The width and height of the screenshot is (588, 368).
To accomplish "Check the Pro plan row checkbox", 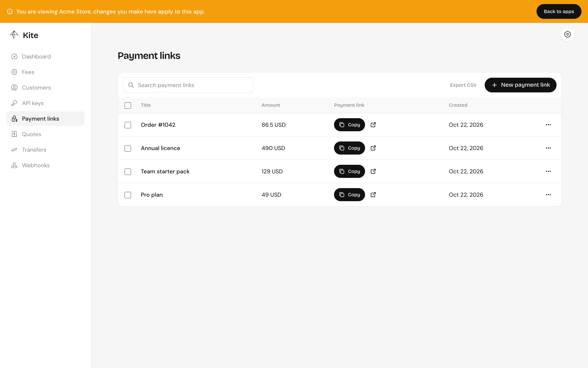I will (x=128, y=195).
